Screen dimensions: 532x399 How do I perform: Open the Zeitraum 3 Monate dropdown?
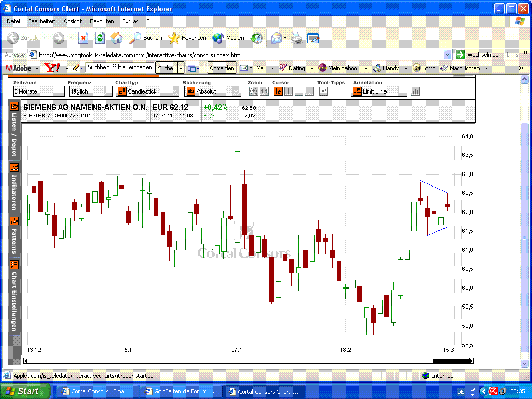[39, 91]
